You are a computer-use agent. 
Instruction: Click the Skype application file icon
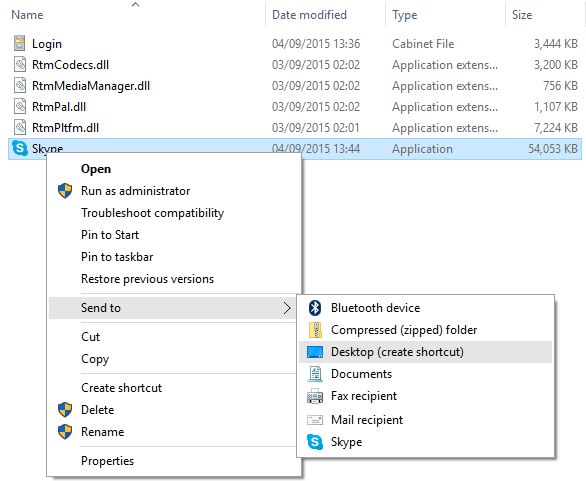20,148
